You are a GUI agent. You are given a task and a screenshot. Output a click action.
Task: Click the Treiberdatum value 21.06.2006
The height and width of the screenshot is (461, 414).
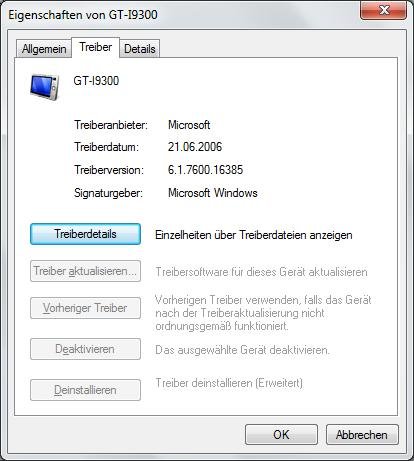click(x=195, y=147)
